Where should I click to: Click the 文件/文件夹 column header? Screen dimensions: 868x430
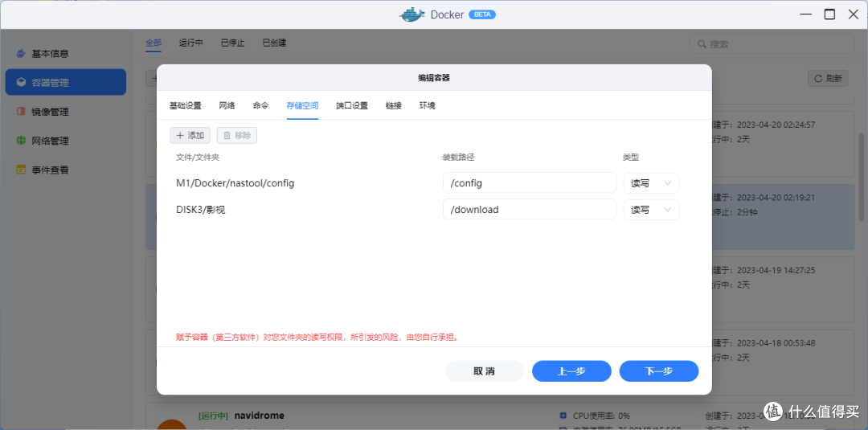tap(198, 158)
